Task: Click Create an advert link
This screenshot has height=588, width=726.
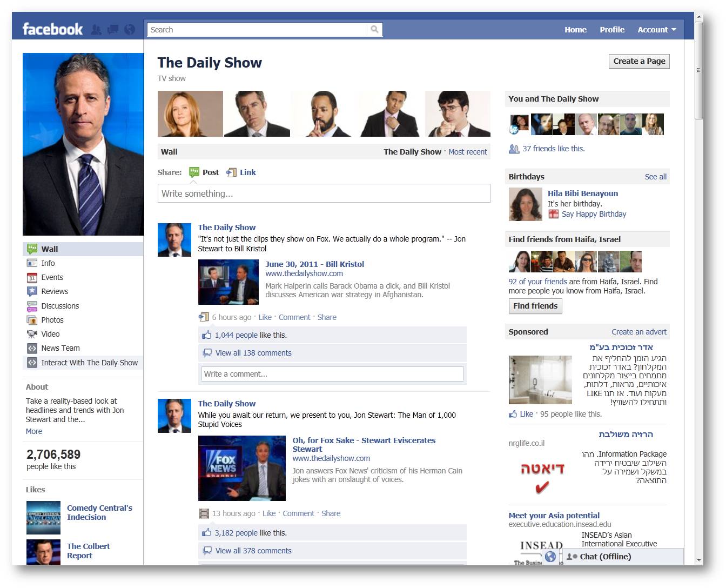Action: [x=639, y=332]
